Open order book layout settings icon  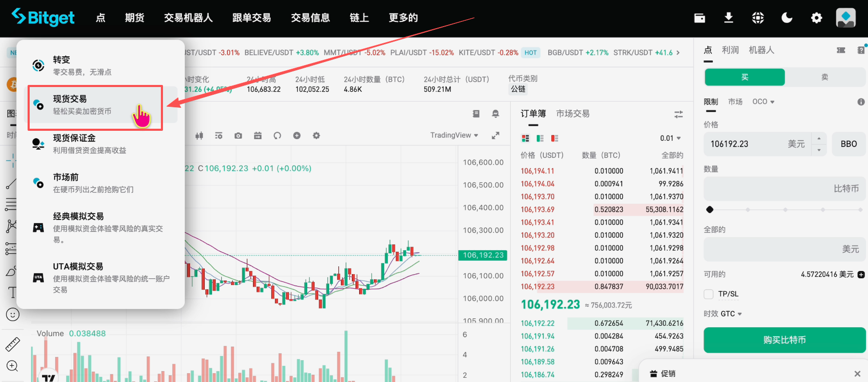(x=678, y=114)
